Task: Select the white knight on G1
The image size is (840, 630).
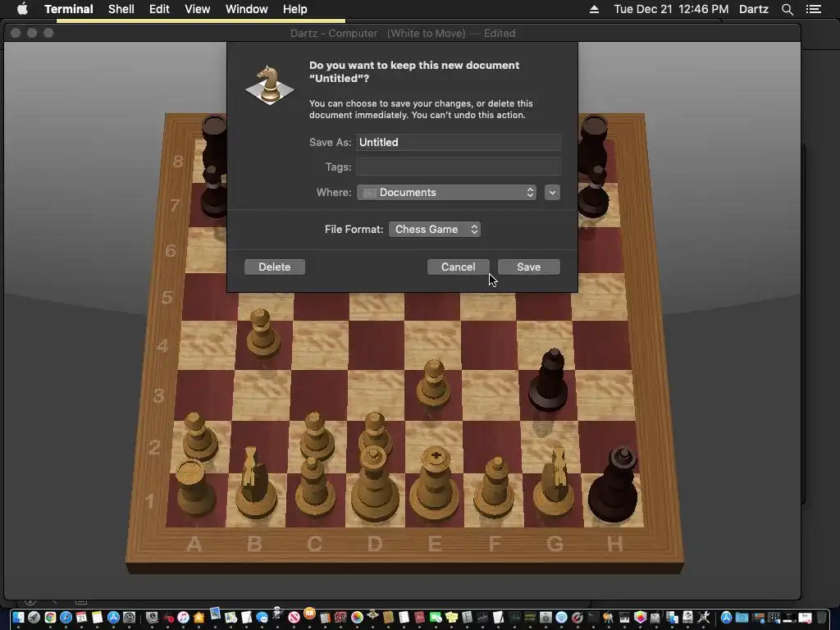Action: pos(555,482)
